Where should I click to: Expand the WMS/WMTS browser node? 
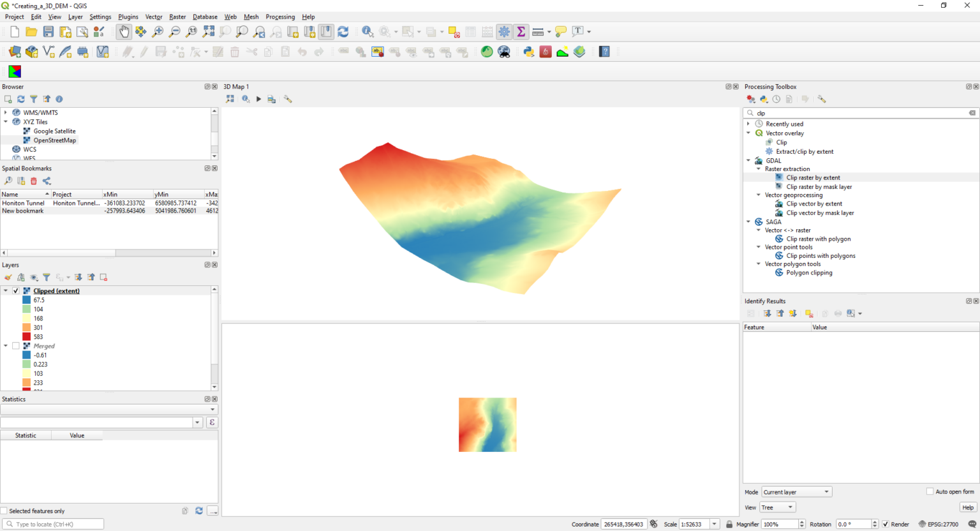(x=6, y=112)
